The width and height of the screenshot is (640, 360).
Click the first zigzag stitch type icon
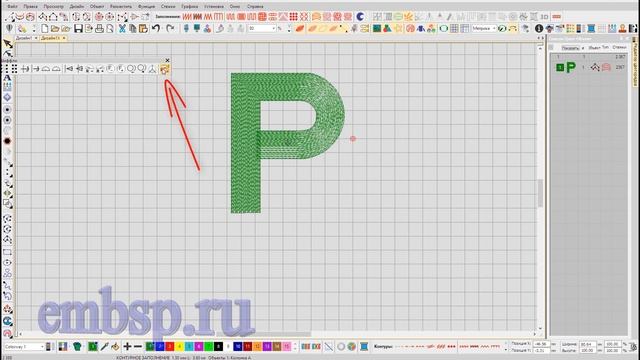[x=187, y=17]
